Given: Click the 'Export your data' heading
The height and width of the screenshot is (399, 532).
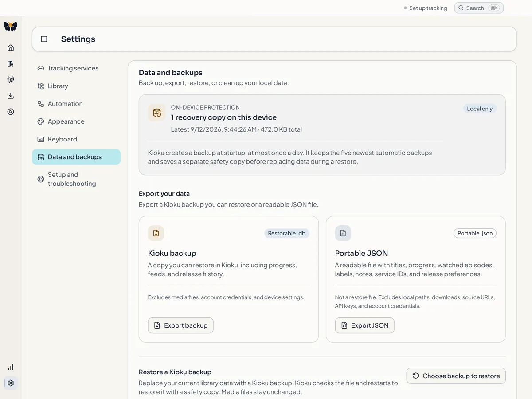Looking at the screenshot, I should (164, 194).
